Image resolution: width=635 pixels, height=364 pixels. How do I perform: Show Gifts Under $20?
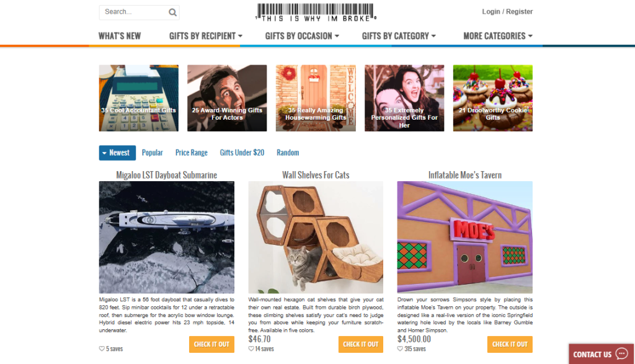pos(242,153)
